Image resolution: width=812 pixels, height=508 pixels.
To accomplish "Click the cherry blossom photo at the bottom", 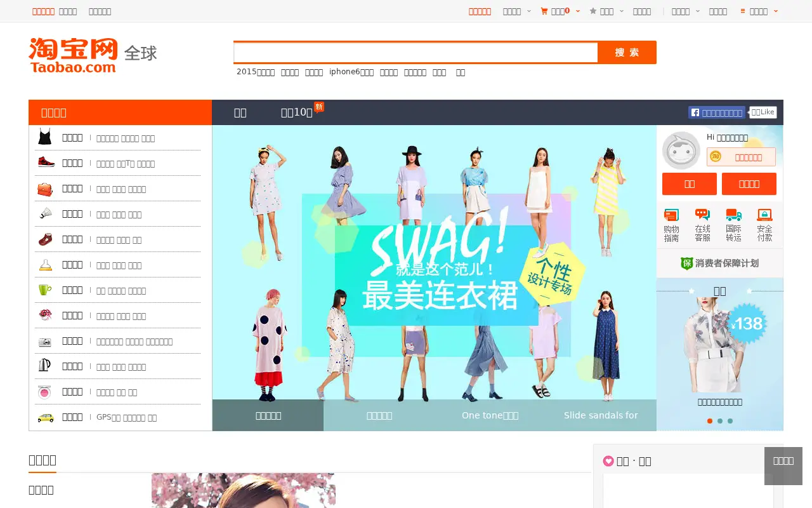I will pos(244,490).
